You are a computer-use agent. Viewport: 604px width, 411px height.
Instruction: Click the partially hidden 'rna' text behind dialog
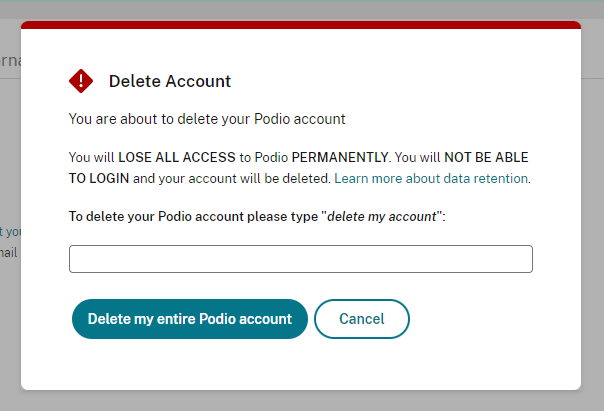point(10,60)
